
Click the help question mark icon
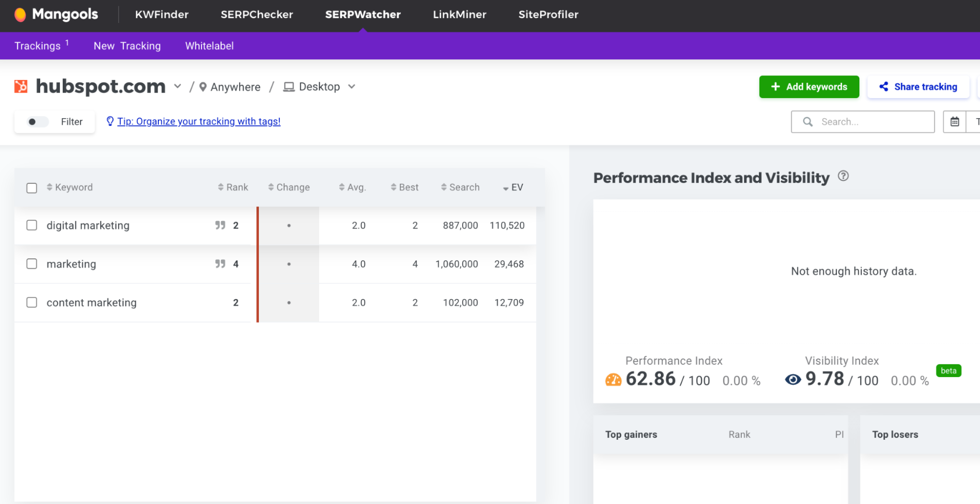(843, 176)
